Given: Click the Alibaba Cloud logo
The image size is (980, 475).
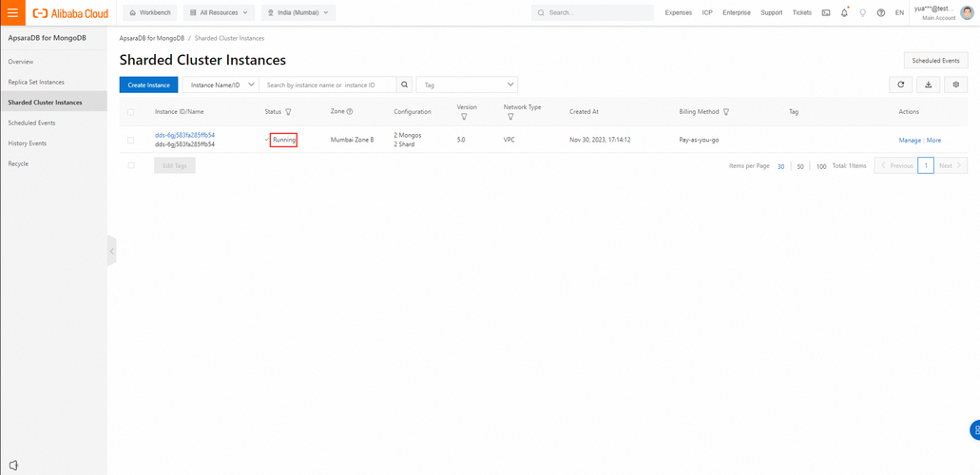Looking at the screenshot, I should click(x=70, y=12).
